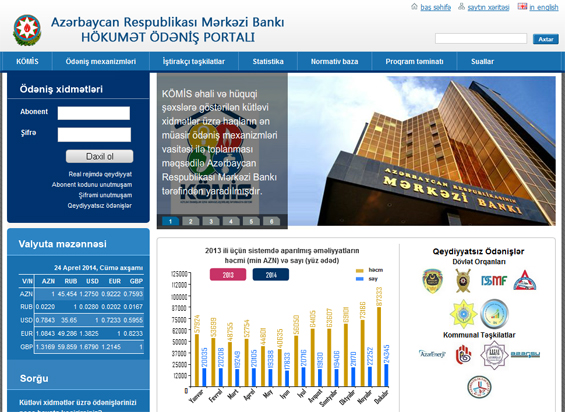
Task: Show slide 6 of the banner
Action: click(271, 221)
